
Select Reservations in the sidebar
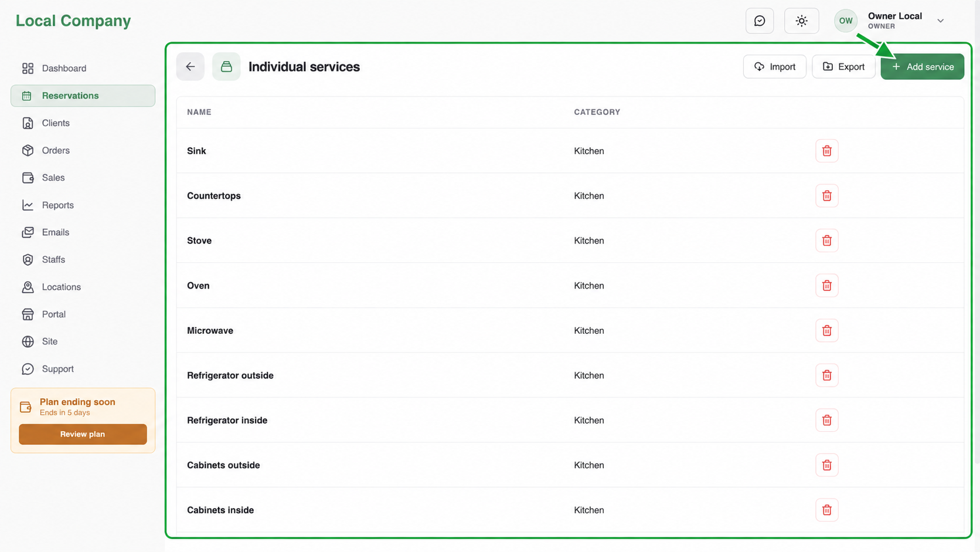click(83, 96)
